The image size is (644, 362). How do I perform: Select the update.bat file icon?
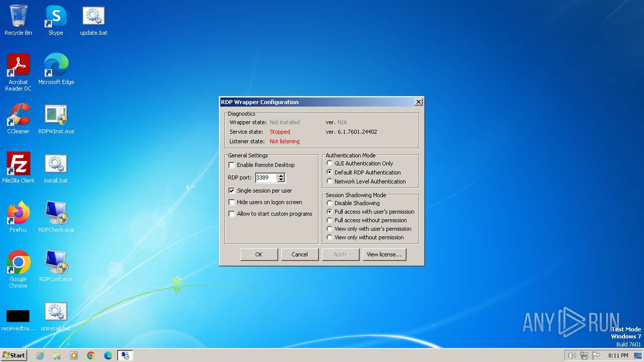click(94, 20)
